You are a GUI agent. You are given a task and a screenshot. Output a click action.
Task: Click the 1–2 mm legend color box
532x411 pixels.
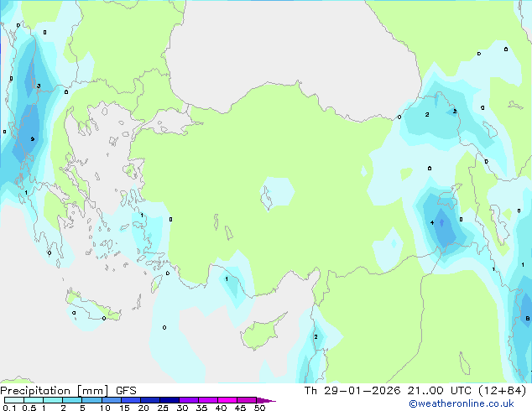click(x=53, y=400)
